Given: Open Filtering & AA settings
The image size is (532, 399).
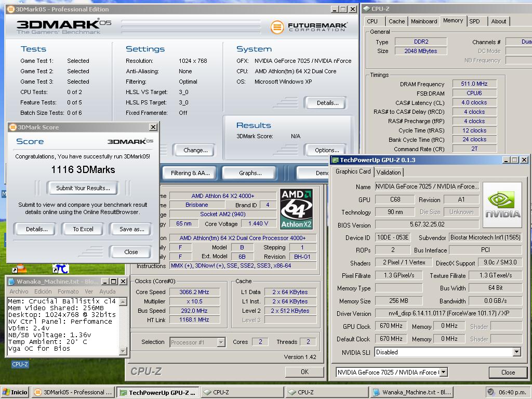Looking at the screenshot, I should coord(190,173).
